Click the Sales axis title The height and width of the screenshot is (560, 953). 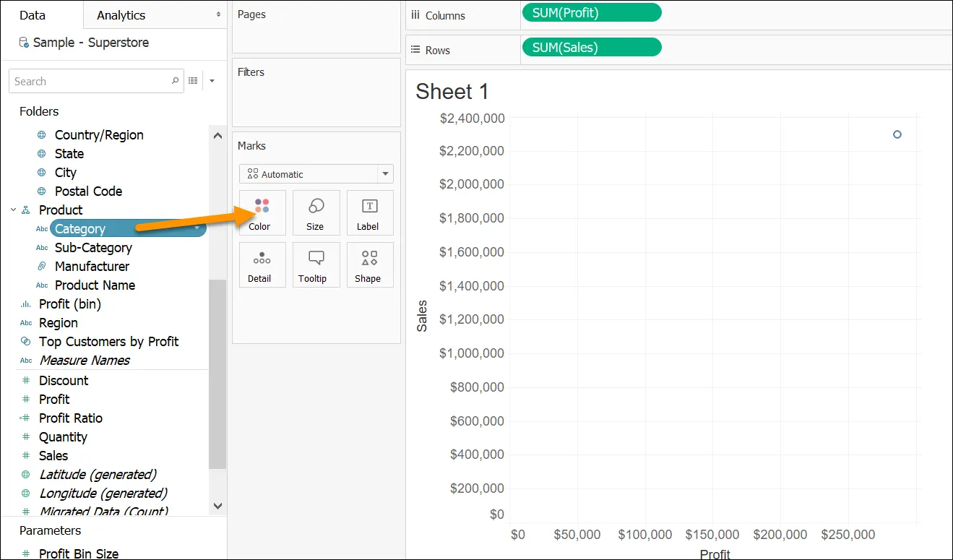422,316
